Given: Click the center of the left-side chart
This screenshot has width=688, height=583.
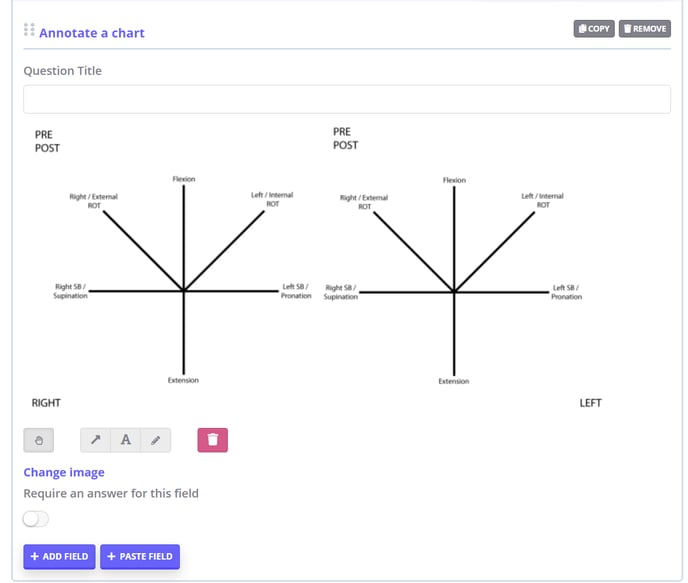Looking at the screenshot, I should (183, 290).
